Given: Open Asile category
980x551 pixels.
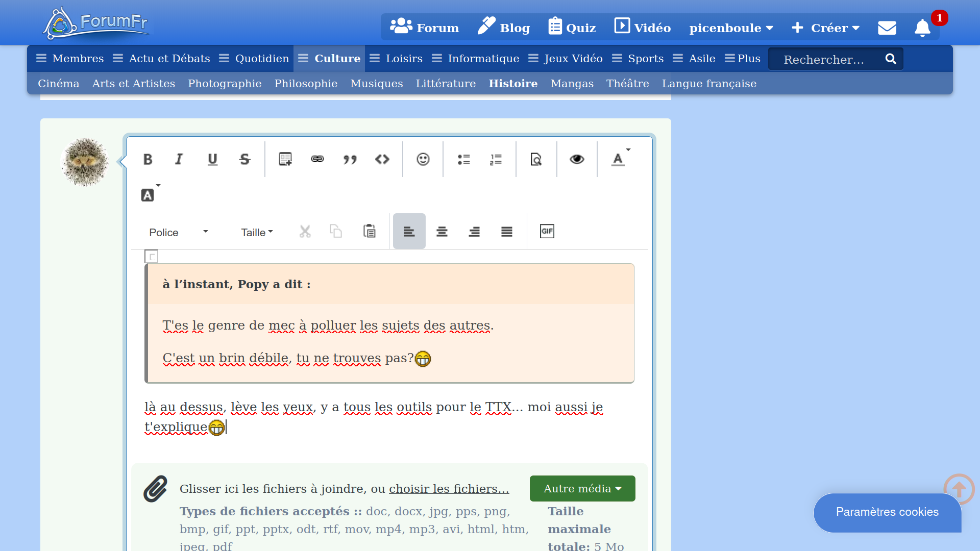Looking at the screenshot, I should tap(694, 59).
